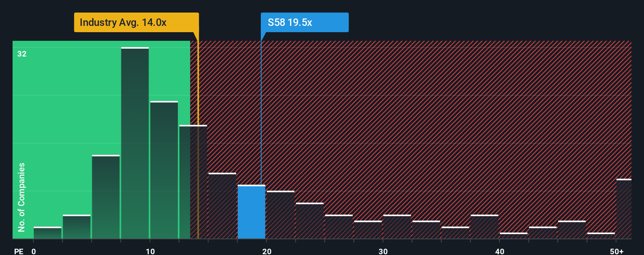The image size is (644, 255).
Task: Click the x-axis tick label 20
Action: 267,251
